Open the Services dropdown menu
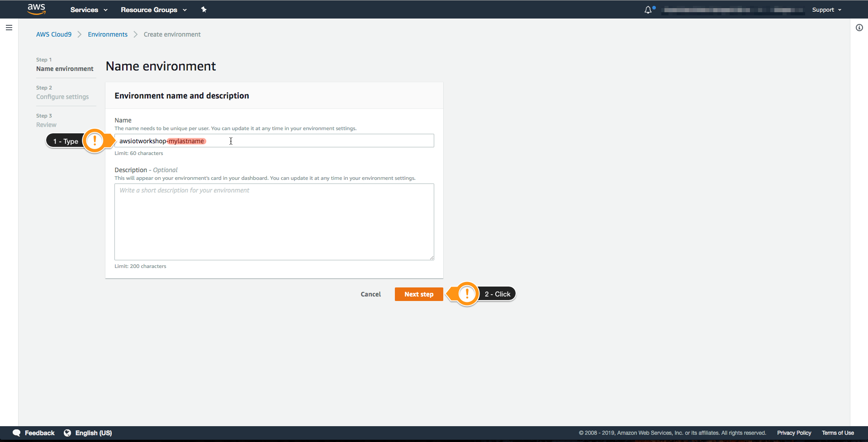 click(89, 9)
